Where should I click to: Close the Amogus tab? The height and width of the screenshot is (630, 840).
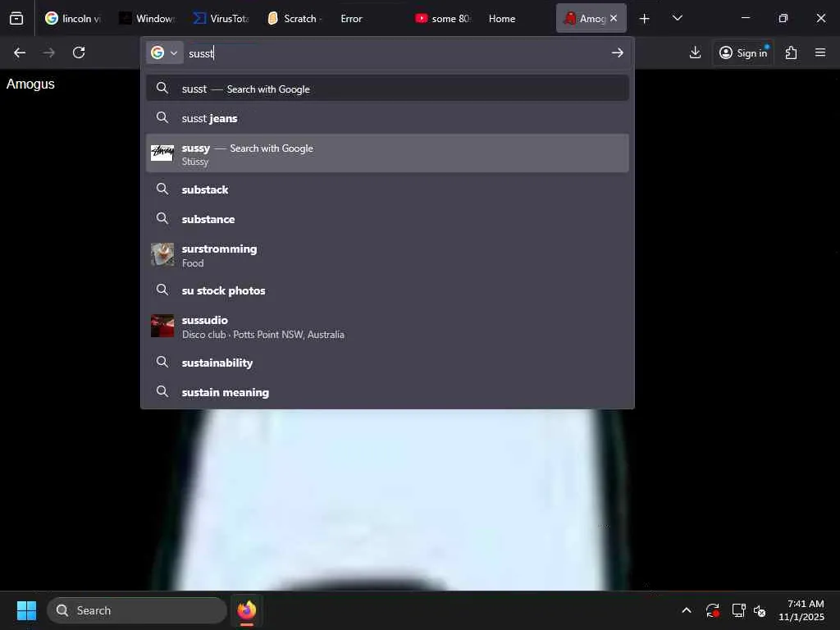point(614,18)
